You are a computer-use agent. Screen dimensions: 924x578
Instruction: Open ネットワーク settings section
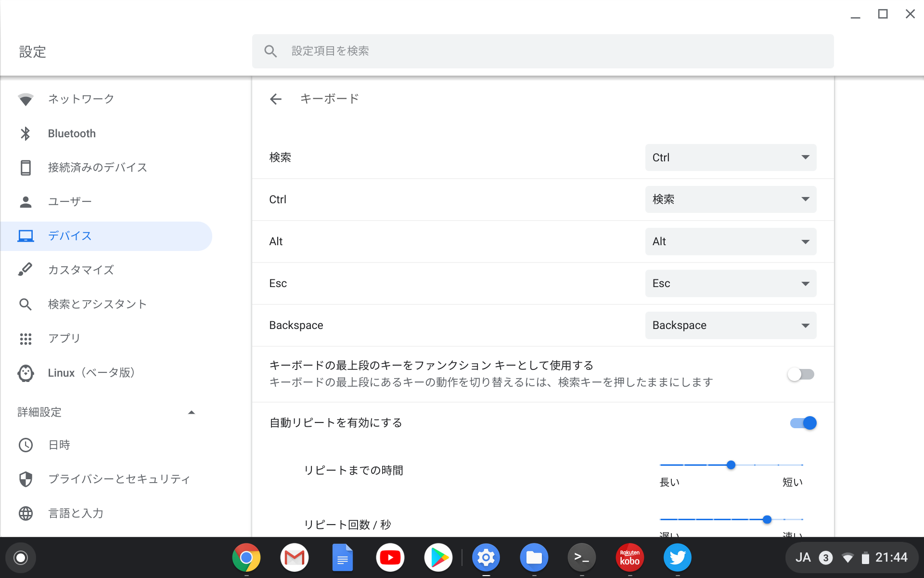click(x=106, y=99)
